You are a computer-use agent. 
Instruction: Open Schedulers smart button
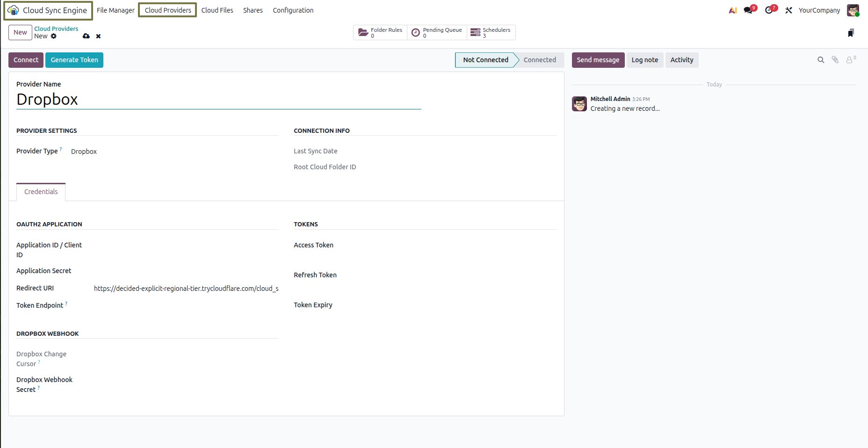pos(491,32)
